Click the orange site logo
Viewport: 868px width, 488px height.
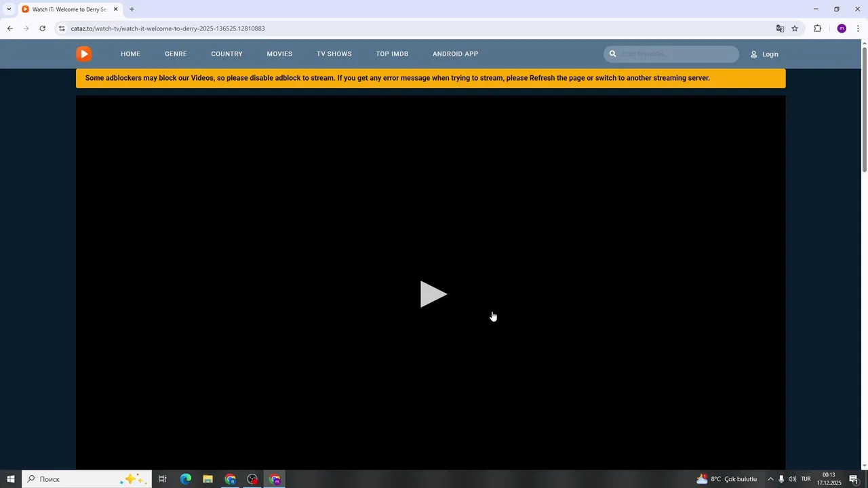coord(84,54)
